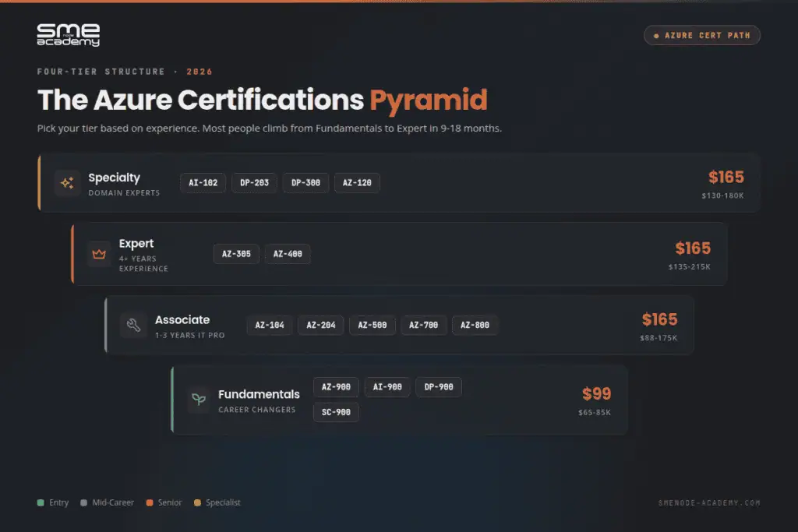Click the $165 price in Expert row
This screenshot has height=532, width=798.
pyautogui.click(x=693, y=248)
